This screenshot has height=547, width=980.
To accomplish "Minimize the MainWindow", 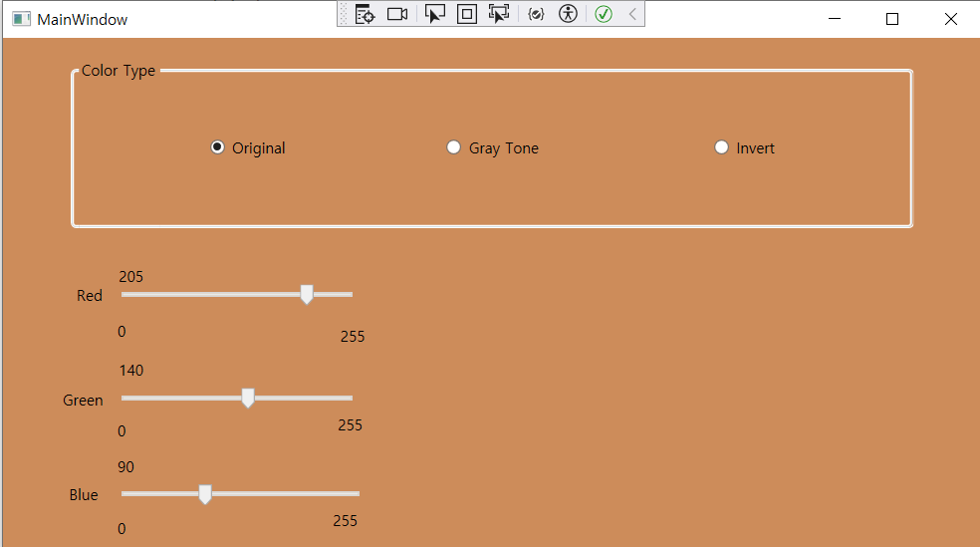I will pyautogui.click(x=835, y=19).
